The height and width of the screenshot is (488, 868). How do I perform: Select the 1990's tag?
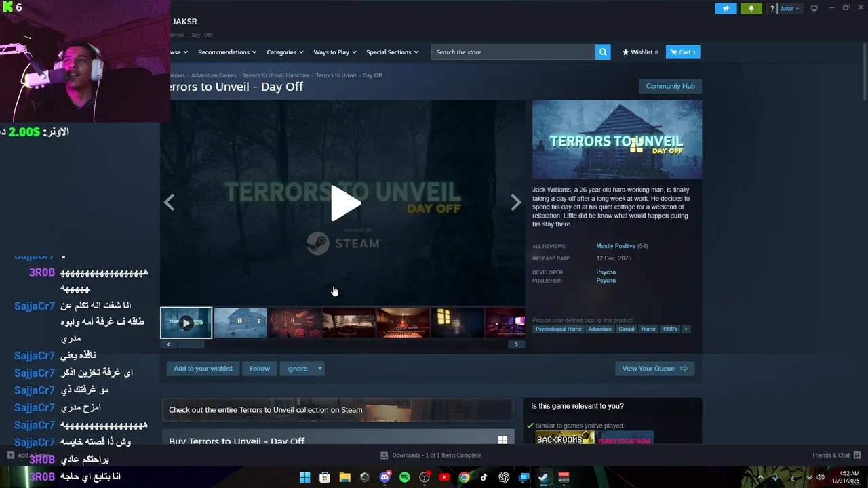[x=670, y=329]
